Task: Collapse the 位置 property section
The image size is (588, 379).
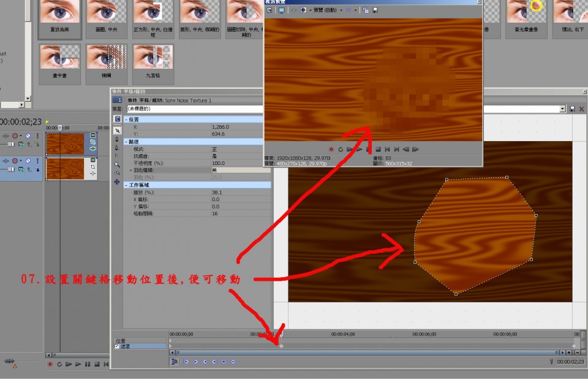Action: point(126,120)
